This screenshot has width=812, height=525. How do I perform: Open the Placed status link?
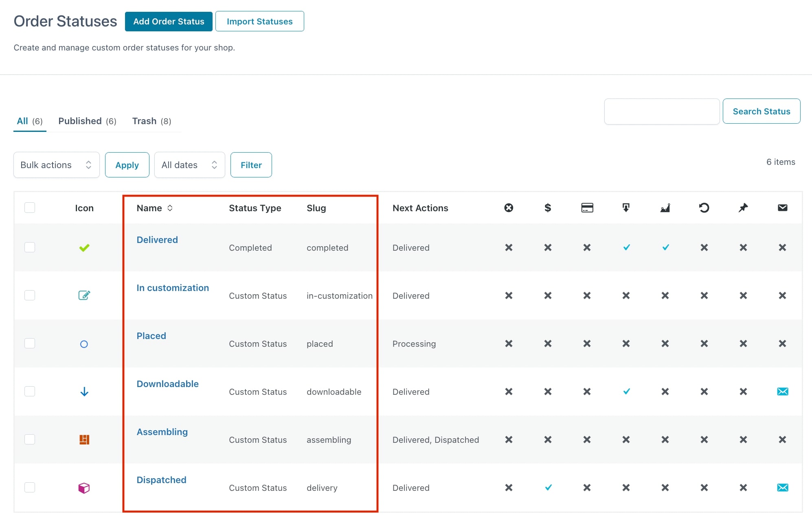click(151, 336)
